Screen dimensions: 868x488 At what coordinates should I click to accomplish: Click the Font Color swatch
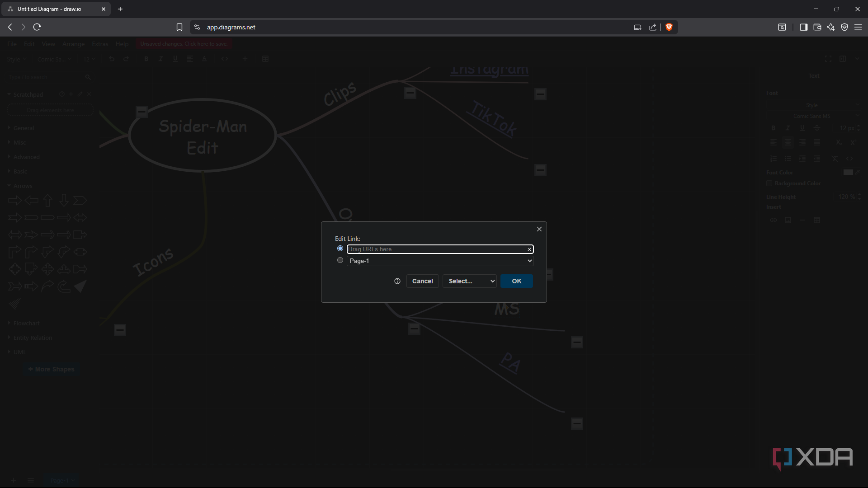pyautogui.click(x=848, y=172)
